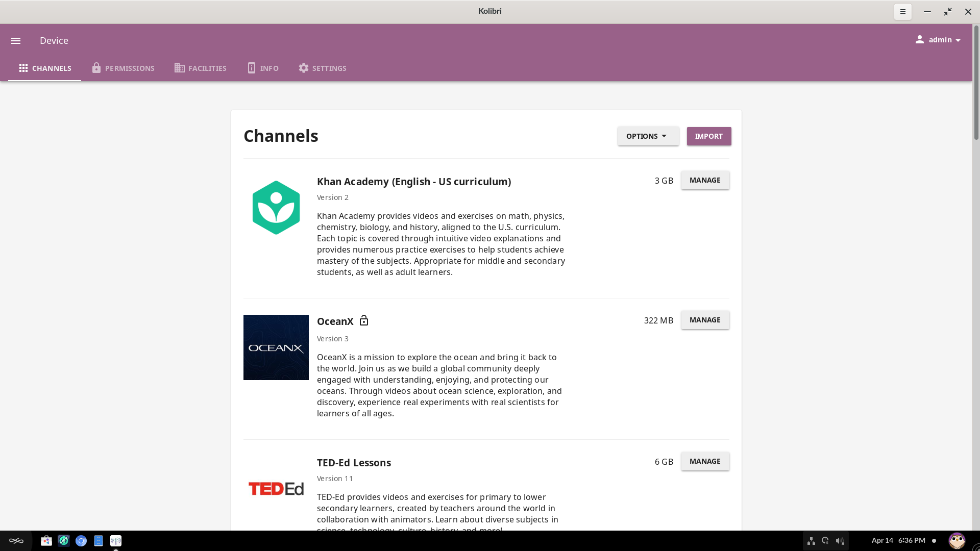Switch to the Permissions tab
Viewport: 980px width, 551px height.
pyautogui.click(x=123, y=68)
